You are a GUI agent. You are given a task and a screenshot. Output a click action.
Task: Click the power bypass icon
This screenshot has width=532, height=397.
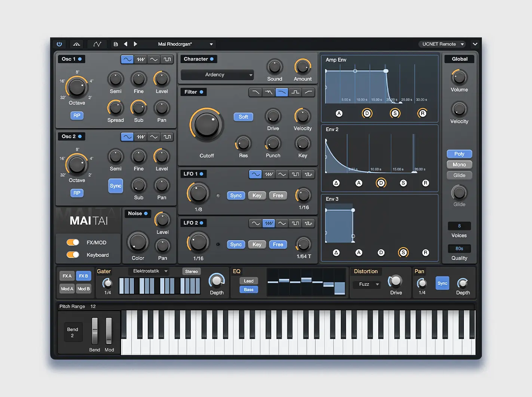point(59,44)
